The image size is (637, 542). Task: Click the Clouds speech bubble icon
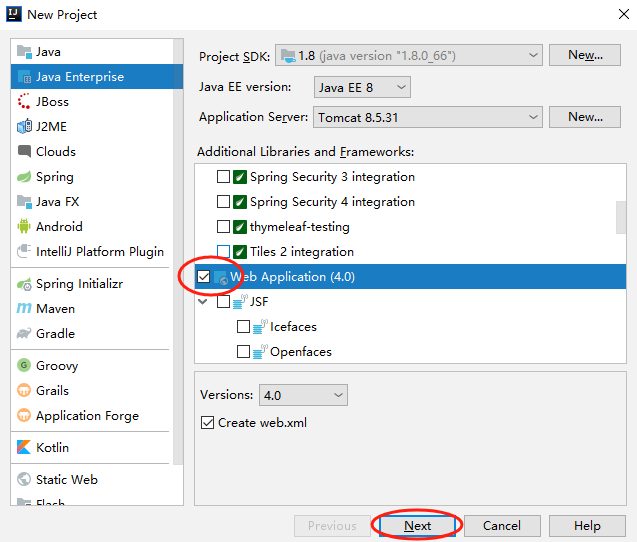[x=24, y=152]
